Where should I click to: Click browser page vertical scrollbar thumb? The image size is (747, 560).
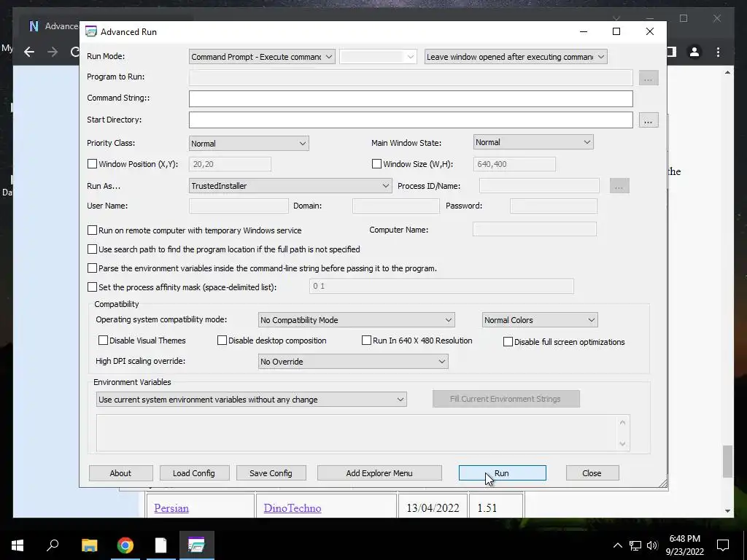coord(727,461)
